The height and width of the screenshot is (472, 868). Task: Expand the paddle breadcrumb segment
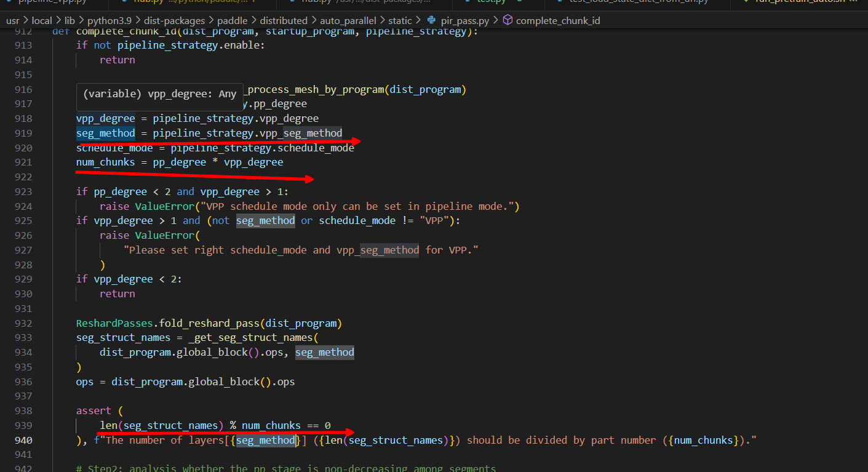pyautogui.click(x=232, y=20)
